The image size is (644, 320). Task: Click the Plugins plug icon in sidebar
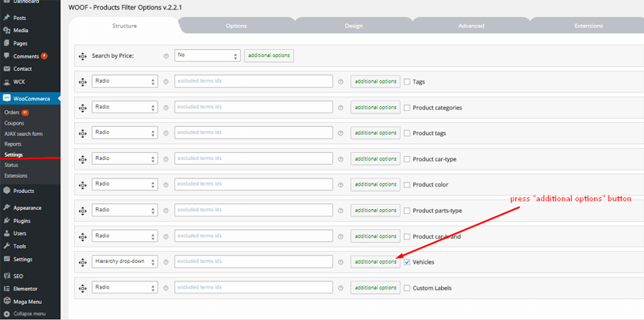pyautogui.click(x=6, y=221)
